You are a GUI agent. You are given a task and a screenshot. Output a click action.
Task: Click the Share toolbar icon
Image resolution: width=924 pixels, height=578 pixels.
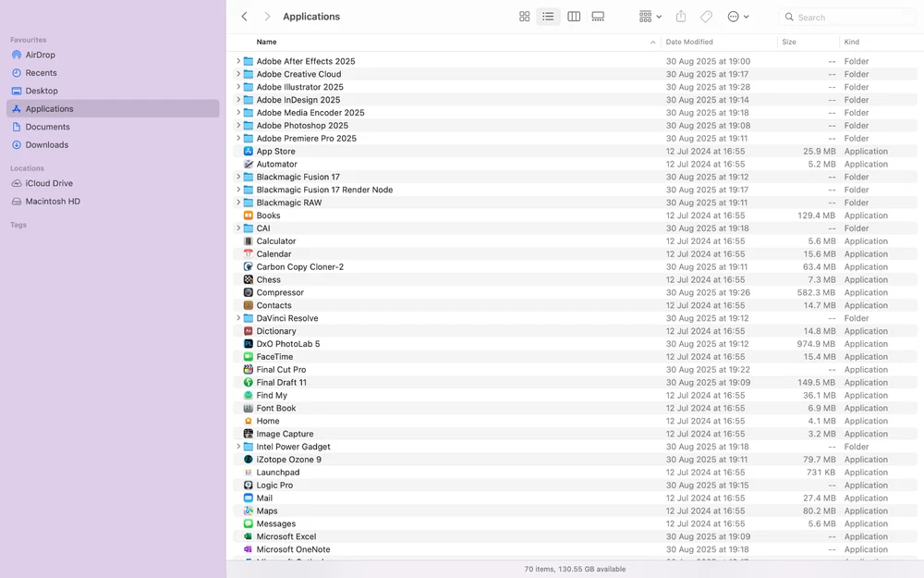[681, 17]
